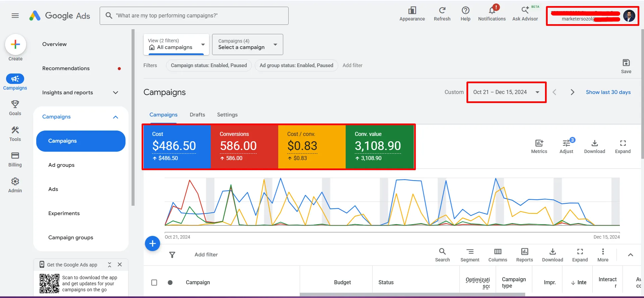Open table Columns settings
The image size is (644, 298).
[498, 255]
